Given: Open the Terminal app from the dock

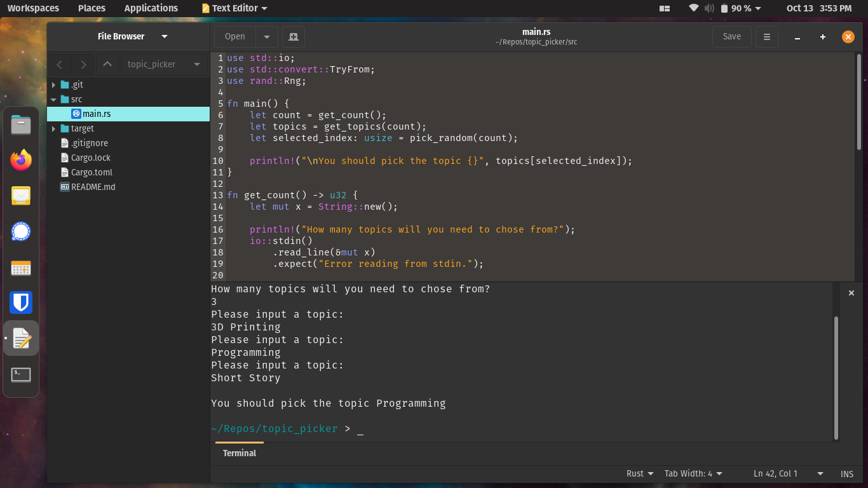Looking at the screenshot, I should [21, 374].
